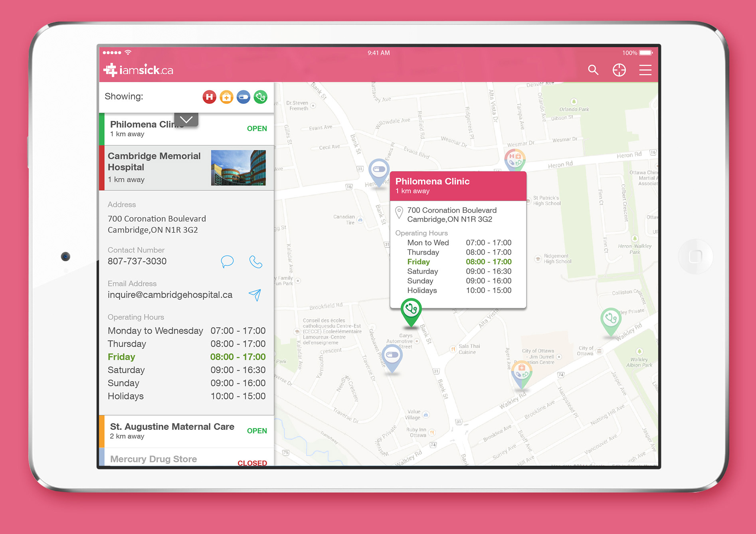This screenshot has height=534, width=756.
Task: Click Friday hours row in popup
Action: click(459, 262)
